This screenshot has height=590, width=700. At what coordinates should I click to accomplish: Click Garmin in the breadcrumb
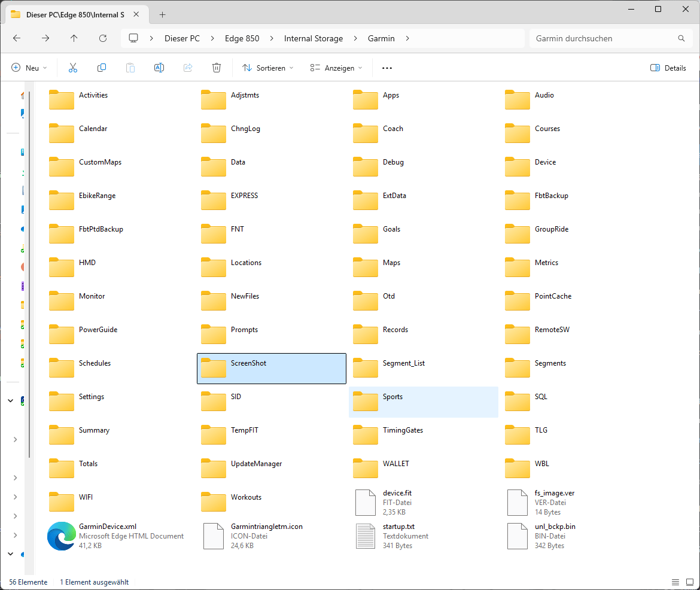point(381,38)
